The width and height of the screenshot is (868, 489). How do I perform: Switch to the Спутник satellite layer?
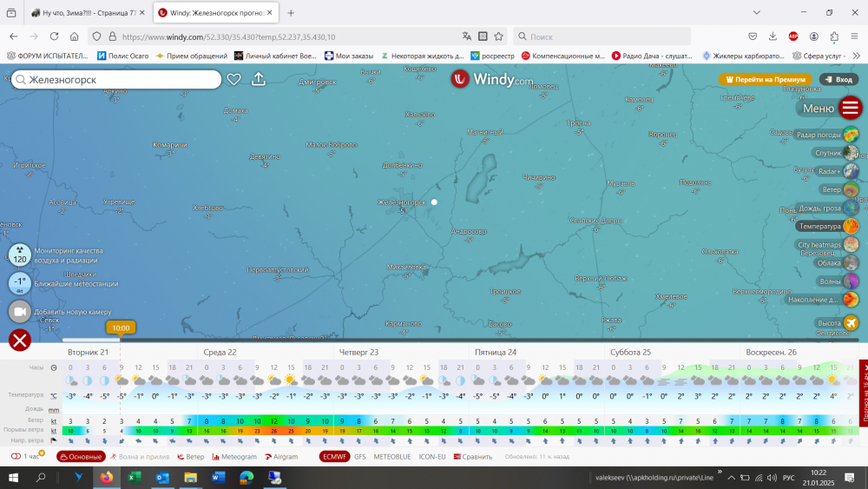pyautogui.click(x=851, y=153)
